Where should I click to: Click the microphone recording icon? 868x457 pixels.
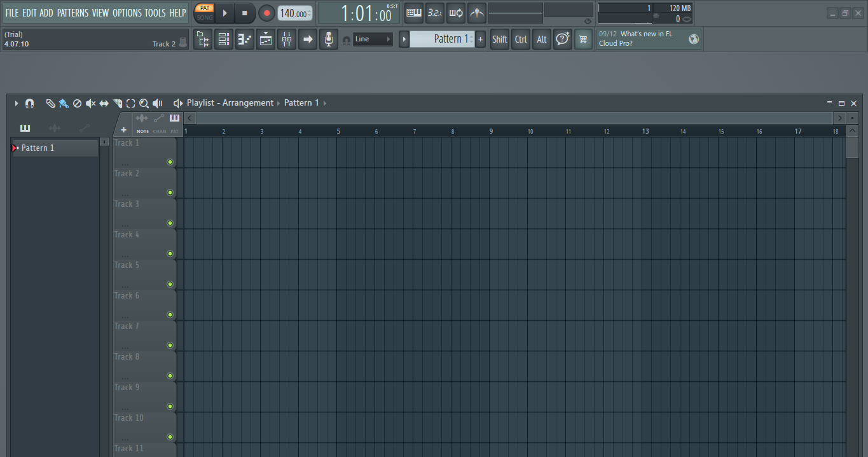tap(329, 39)
